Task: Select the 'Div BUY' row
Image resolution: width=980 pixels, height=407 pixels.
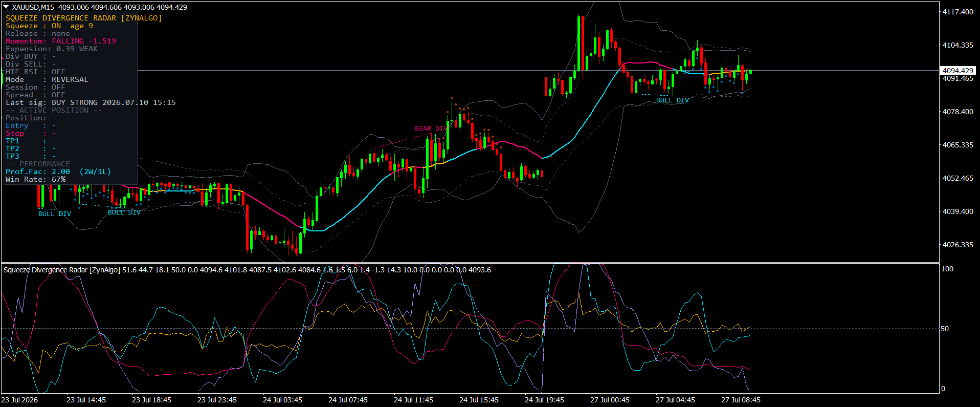Action: point(31,56)
